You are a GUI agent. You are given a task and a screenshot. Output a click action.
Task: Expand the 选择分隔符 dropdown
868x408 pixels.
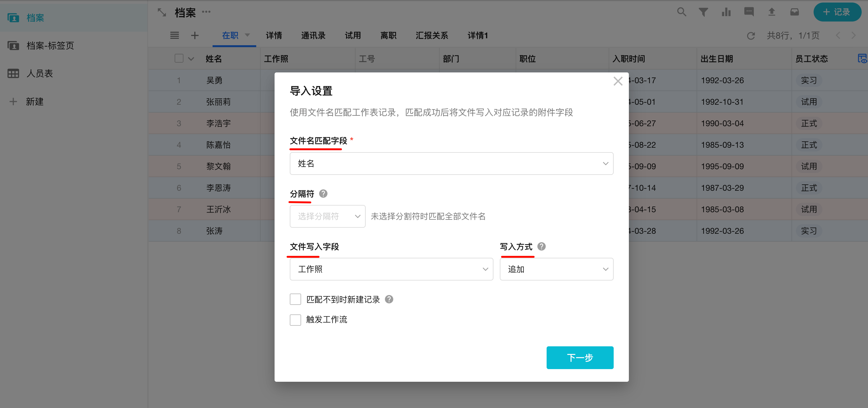pyautogui.click(x=327, y=216)
